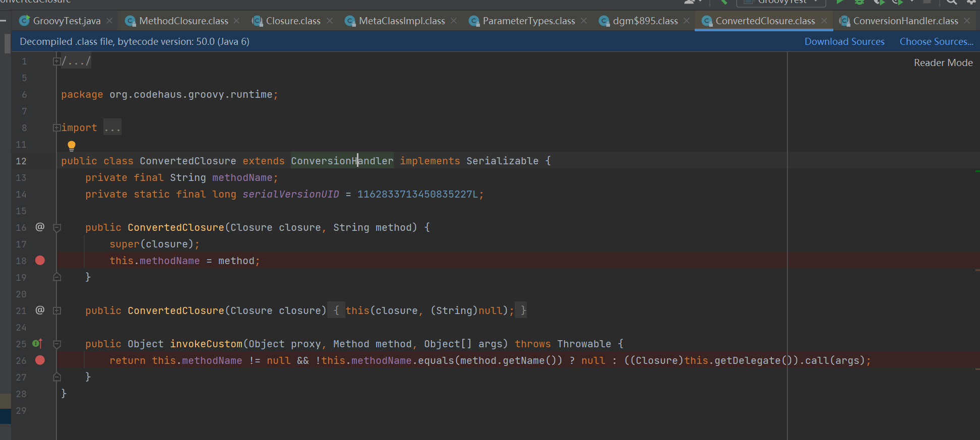
Task: Expand the single-argument constructor on line 21
Action: 57,310
